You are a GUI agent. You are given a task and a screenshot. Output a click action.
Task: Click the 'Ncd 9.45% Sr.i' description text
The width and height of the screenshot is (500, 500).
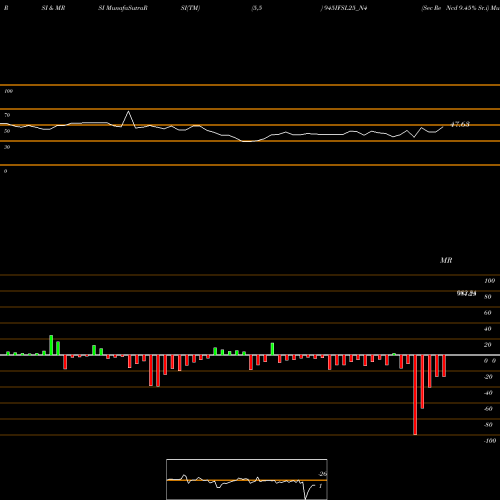(467, 8)
